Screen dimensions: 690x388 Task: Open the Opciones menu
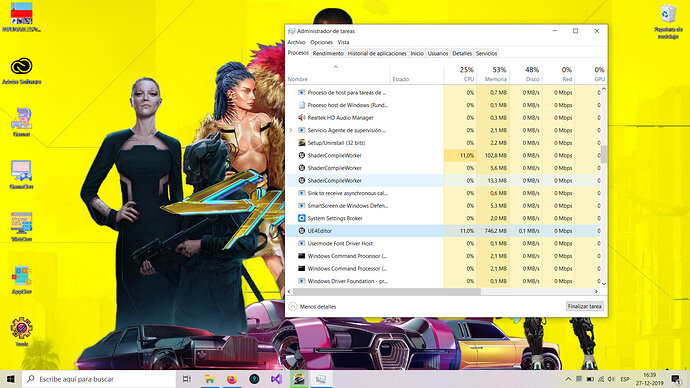321,42
